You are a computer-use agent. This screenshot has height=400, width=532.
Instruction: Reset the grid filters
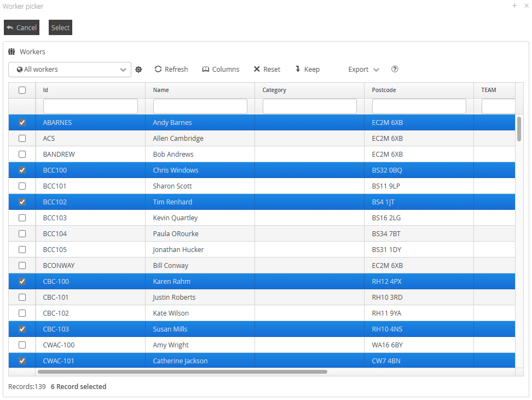pyautogui.click(x=267, y=69)
